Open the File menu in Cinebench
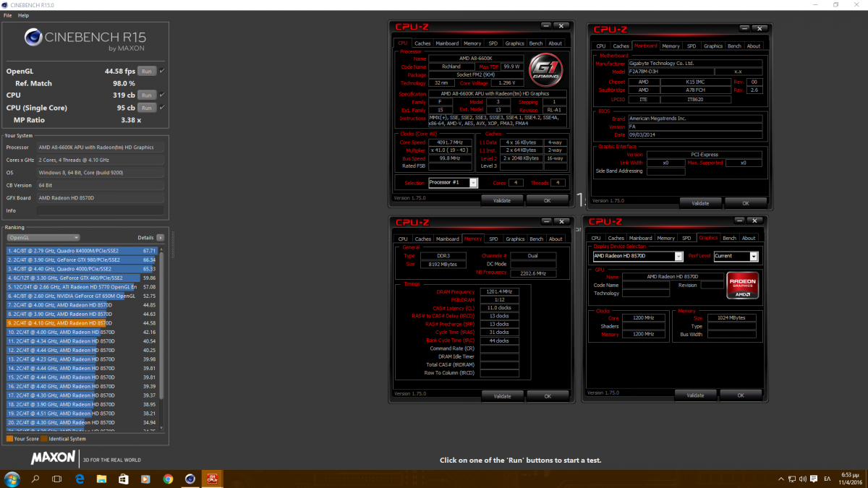The height and width of the screenshot is (488, 868). point(7,15)
